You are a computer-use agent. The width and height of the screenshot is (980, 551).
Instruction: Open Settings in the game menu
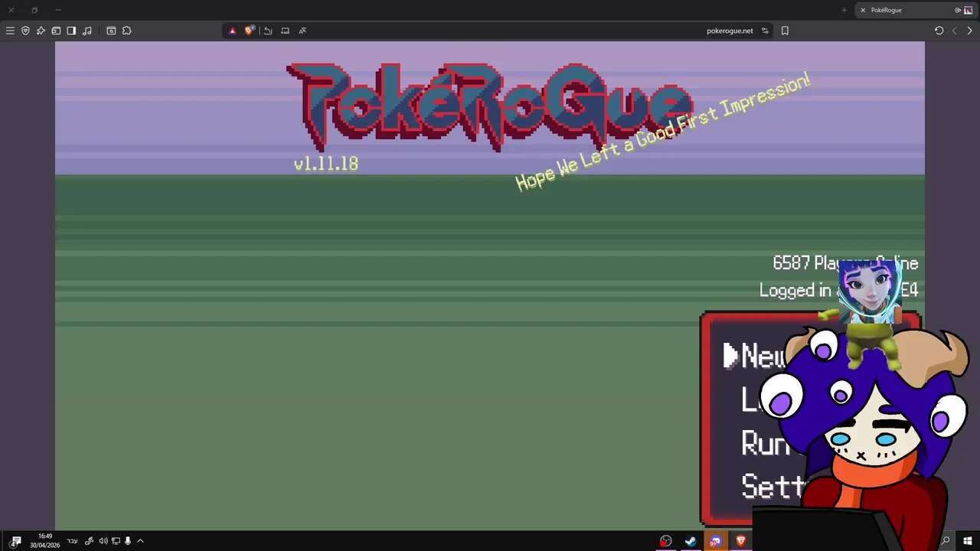pos(774,487)
